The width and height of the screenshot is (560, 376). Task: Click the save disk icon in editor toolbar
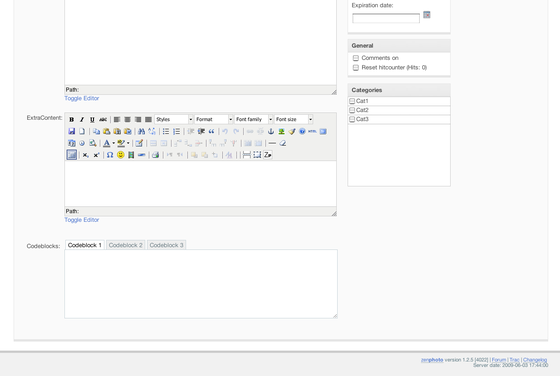(x=71, y=131)
